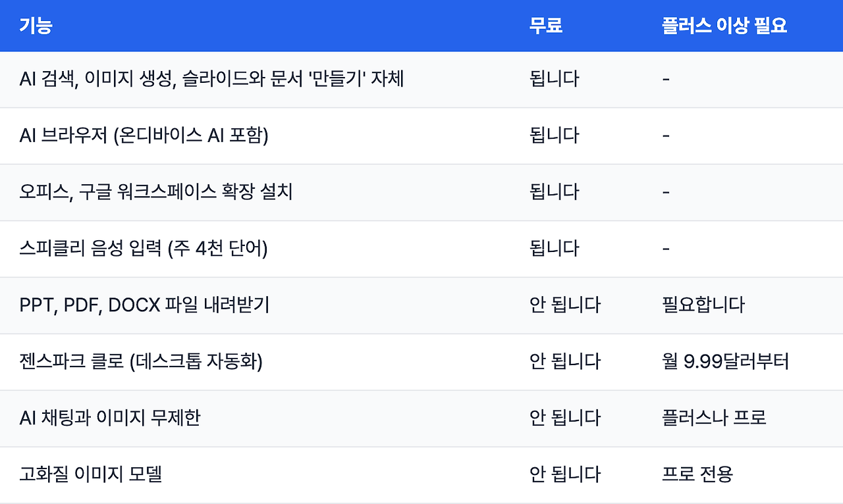Screen dimensions: 843x504
Task: Select the '필요합니다' cell
Action: [x=703, y=305]
